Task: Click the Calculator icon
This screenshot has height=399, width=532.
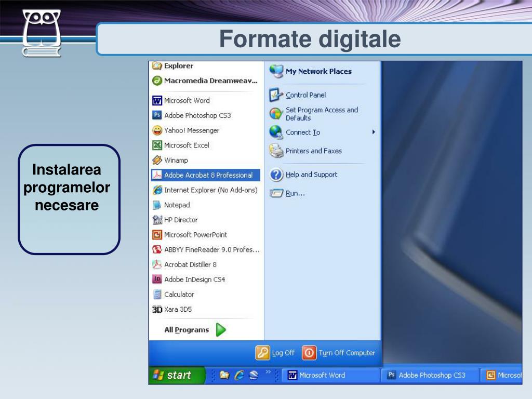Action: tap(157, 295)
